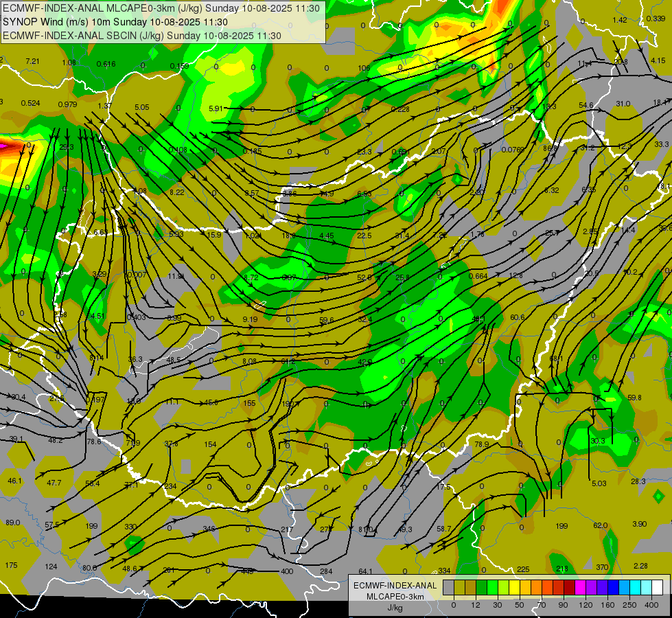Click the map value 15.9
Screen dimensions: 672x618
[x=214, y=235]
